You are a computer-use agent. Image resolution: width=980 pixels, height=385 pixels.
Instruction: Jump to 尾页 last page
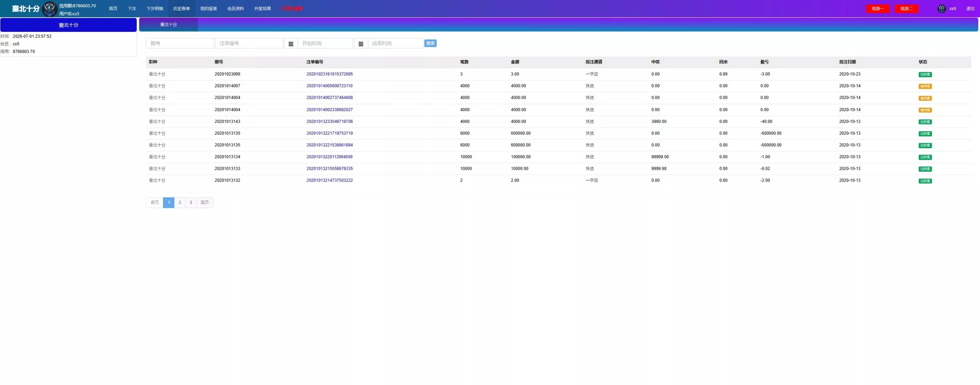click(x=205, y=203)
